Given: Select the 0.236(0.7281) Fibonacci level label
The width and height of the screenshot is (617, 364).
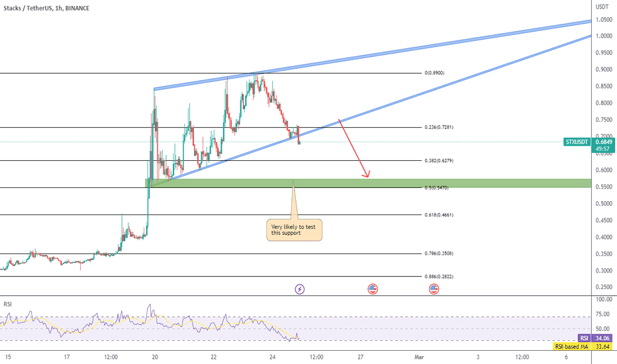Looking at the screenshot, I should 439,127.
